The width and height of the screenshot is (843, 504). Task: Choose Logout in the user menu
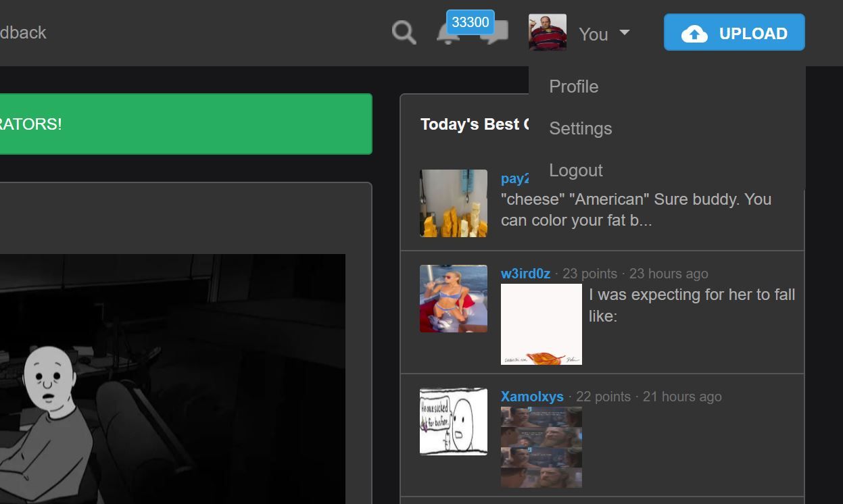click(575, 170)
